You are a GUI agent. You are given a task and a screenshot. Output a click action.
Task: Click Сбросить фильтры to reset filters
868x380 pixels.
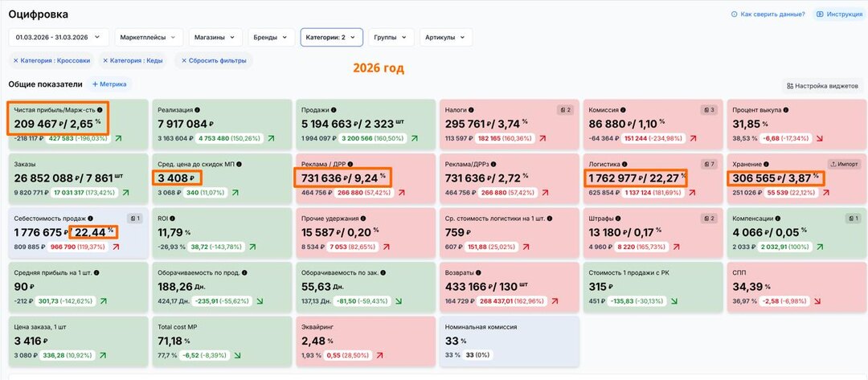[214, 61]
